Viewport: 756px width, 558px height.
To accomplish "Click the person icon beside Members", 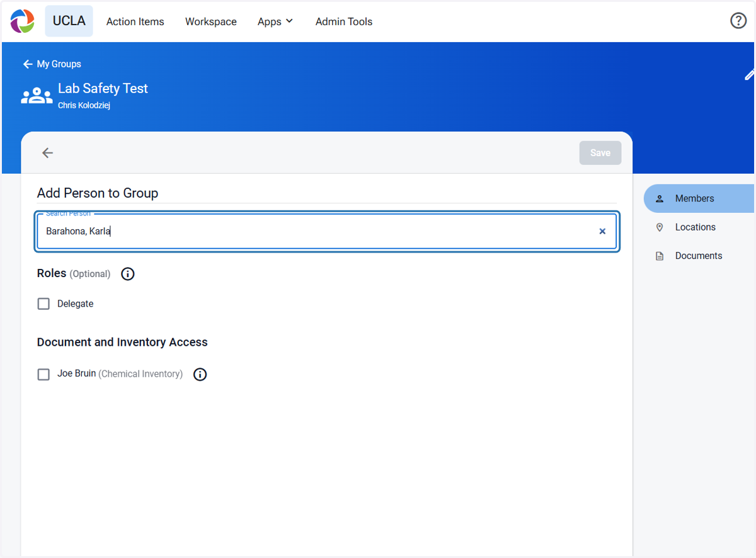I will pos(660,198).
